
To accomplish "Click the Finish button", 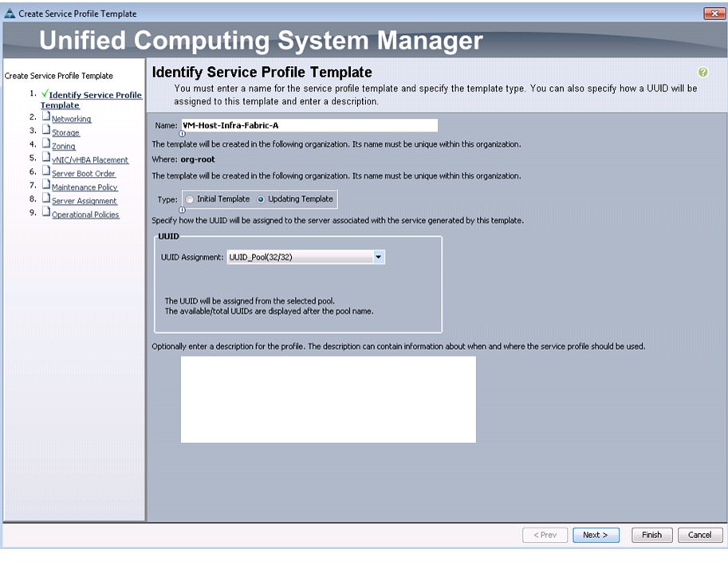I will pyautogui.click(x=652, y=535).
